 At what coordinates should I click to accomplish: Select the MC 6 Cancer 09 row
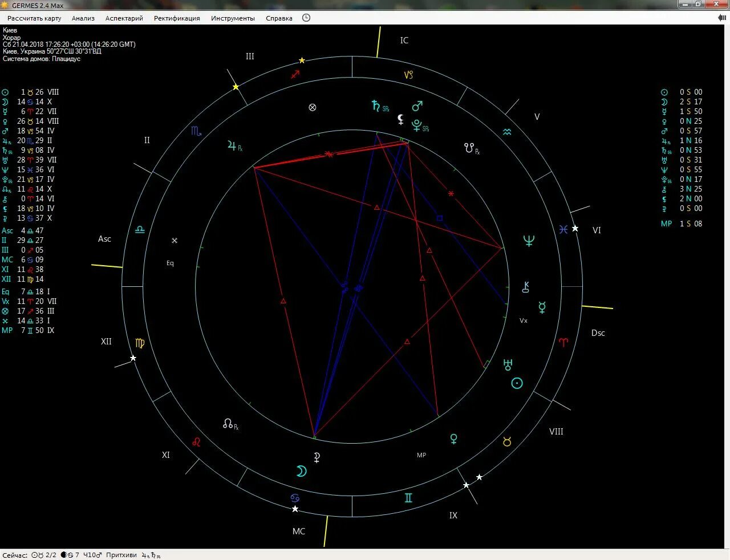(x=23, y=260)
